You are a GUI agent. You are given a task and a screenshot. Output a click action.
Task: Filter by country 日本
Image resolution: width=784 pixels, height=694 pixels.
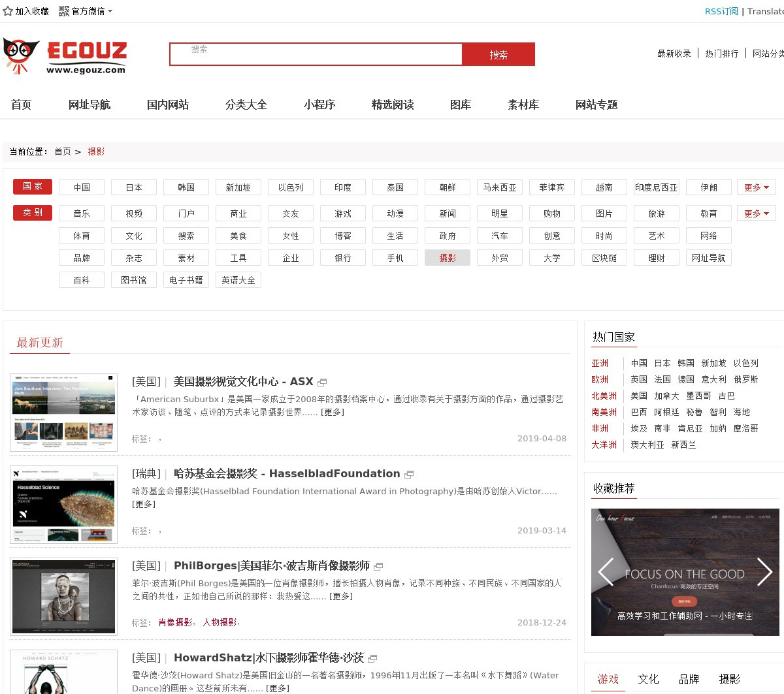pos(134,187)
